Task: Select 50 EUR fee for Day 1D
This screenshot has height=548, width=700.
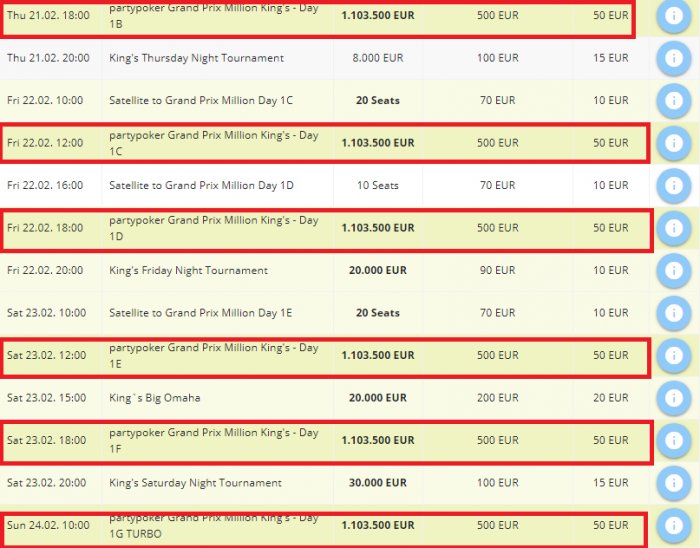Action: [x=610, y=228]
